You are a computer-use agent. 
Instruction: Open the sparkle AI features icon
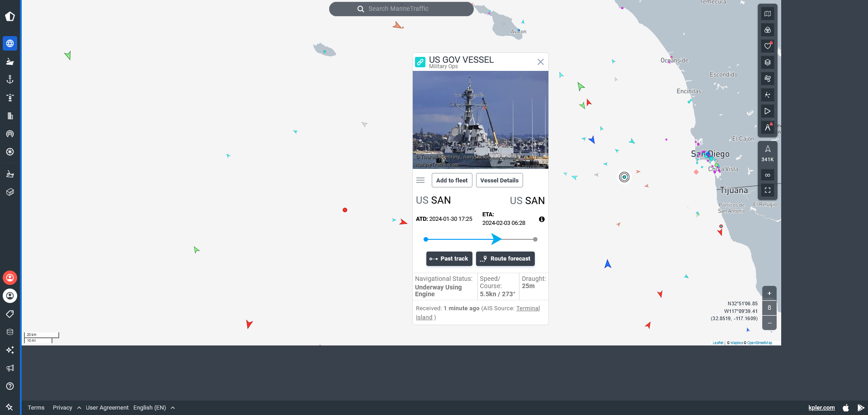pyautogui.click(x=10, y=350)
